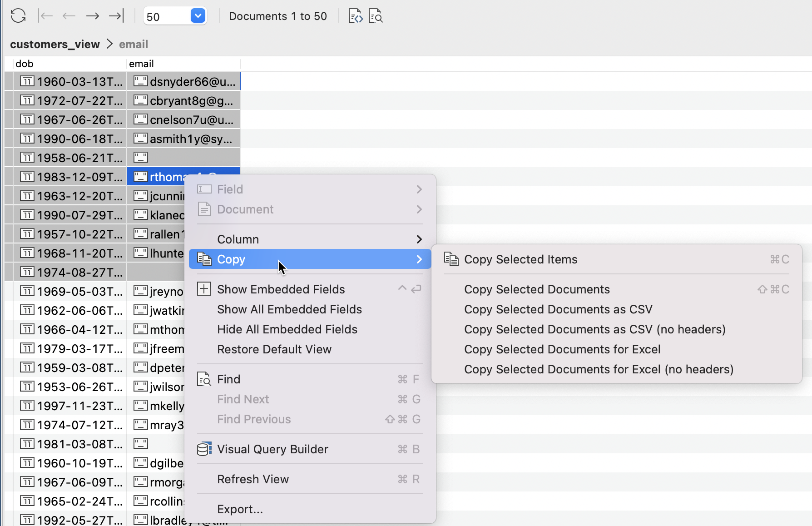Open the Visual Query Builder

click(x=272, y=449)
